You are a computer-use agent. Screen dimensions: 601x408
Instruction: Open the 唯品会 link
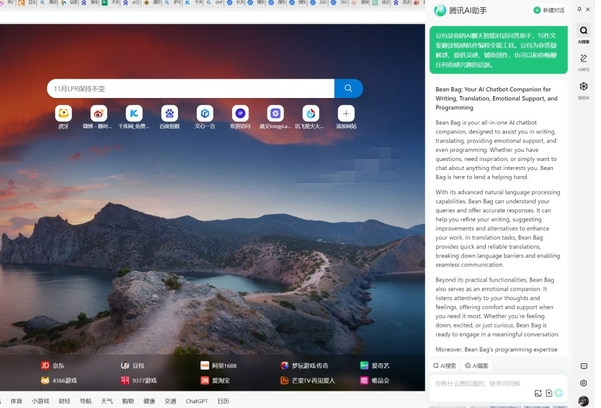pos(375,380)
